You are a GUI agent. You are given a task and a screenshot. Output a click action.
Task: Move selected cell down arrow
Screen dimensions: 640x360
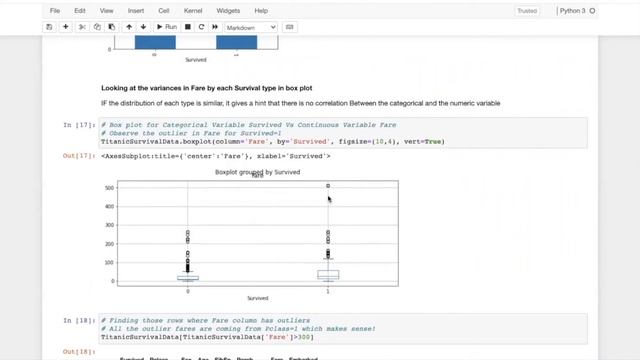[x=143, y=27]
